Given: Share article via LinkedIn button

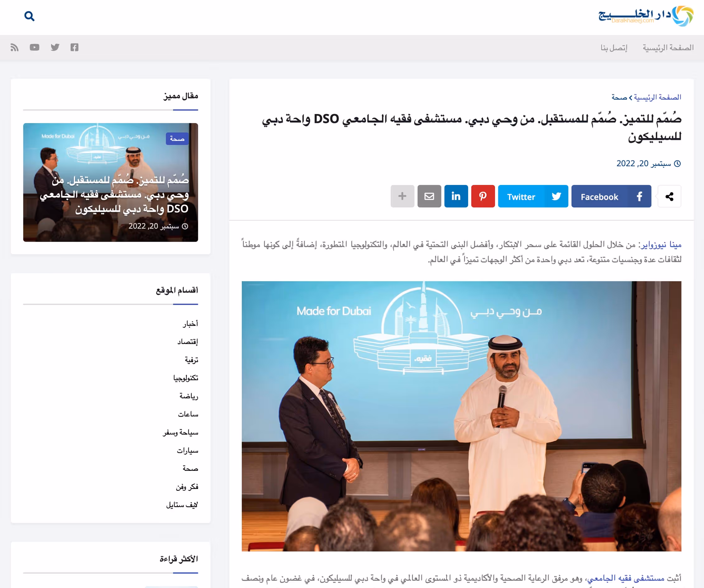Looking at the screenshot, I should [x=456, y=196].
